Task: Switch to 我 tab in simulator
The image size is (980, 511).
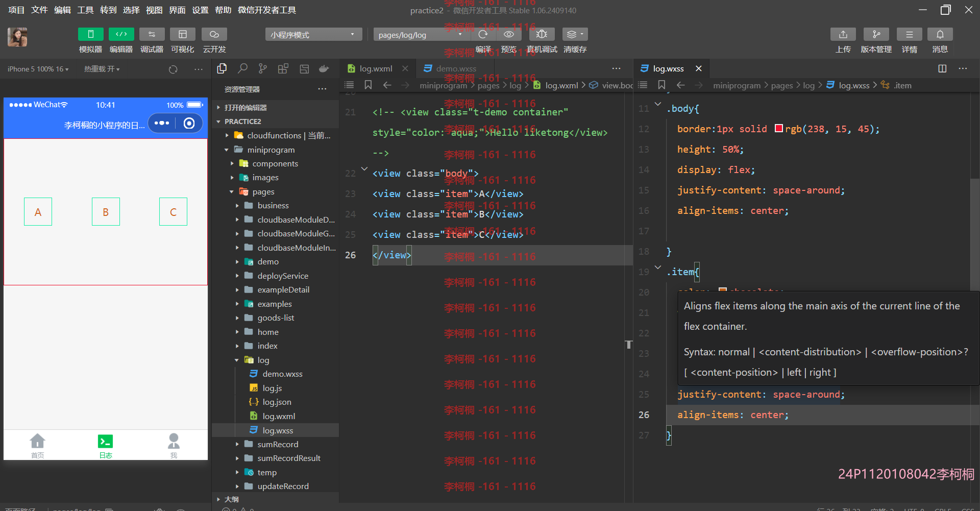Action: point(174,446)
